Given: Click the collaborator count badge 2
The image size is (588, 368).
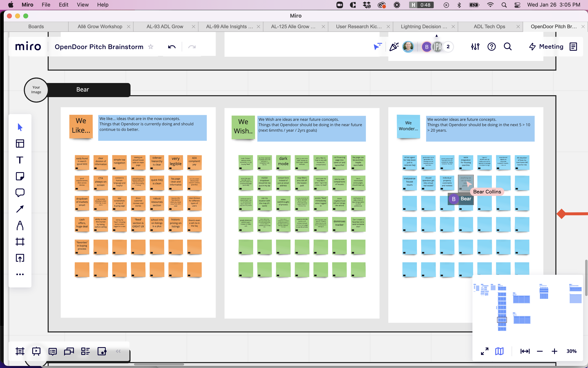Looking at the screenshot, I should pyautogui.click(x=448, y=46).
